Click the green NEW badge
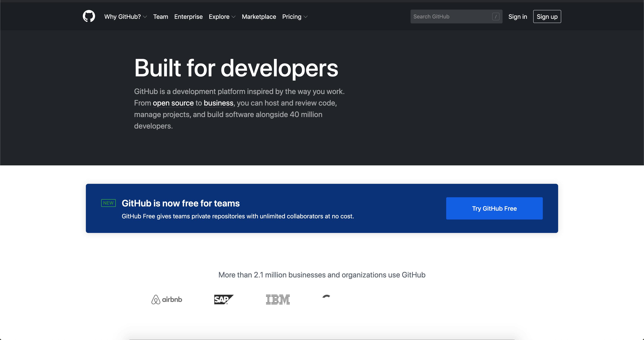 click(108, 203)
